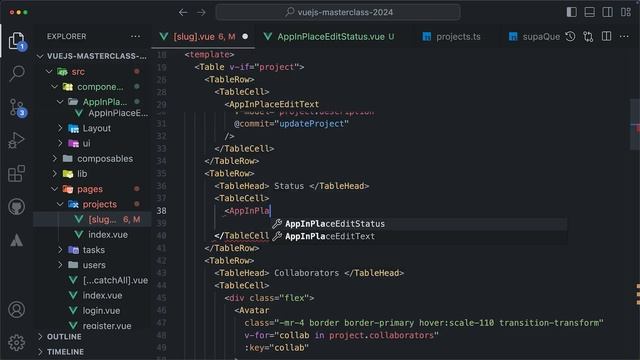Open [...catchAll].vue file
This screenshot has width=640, height=360.
click(x=92, y=280)
